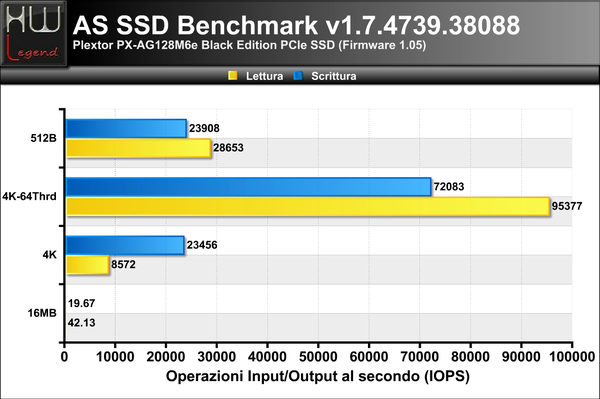Click the 512B category label
The image size is (600, 399).
[x=44, y=138]
